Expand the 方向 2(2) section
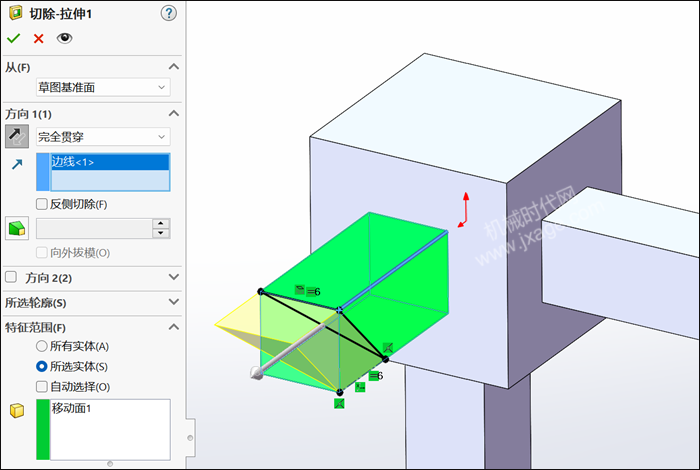Screen dimensions: 700x470 coord(174,277)
